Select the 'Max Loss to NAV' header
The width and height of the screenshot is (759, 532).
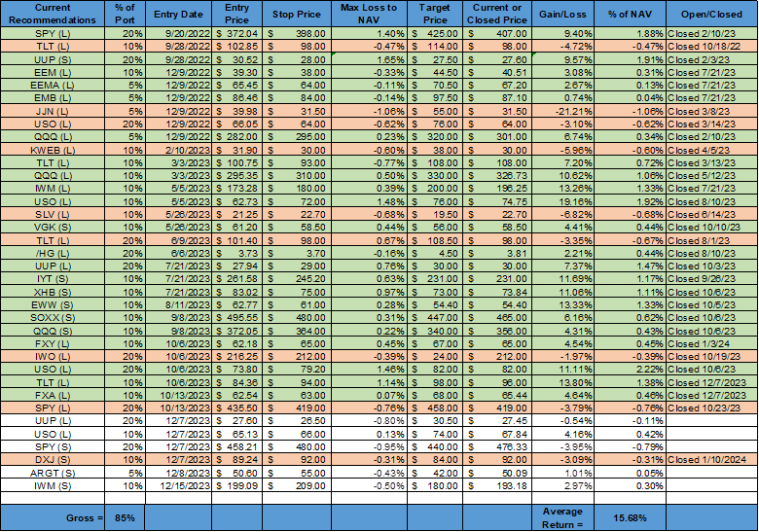click(369, 14)
